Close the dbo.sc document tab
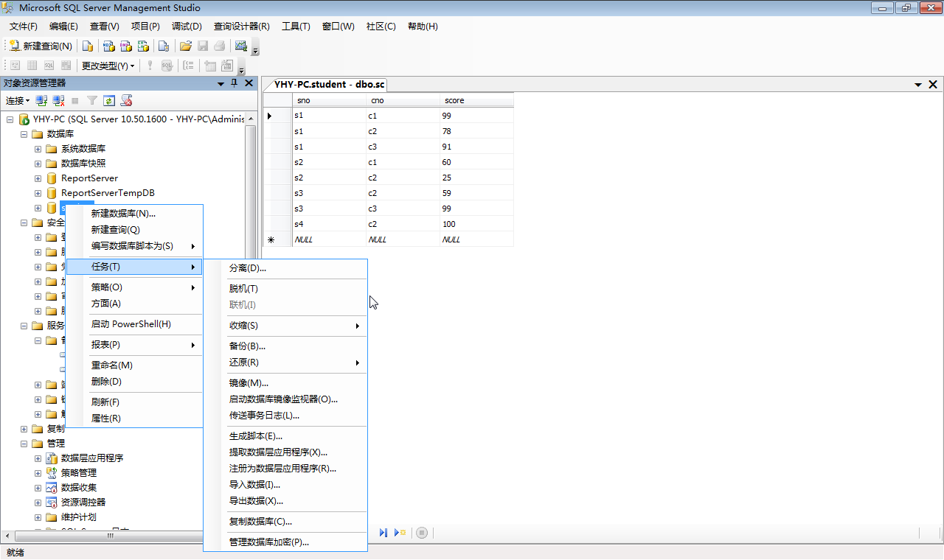The height and width of the screenshot is (560, 944). click(x=933, y=85)
